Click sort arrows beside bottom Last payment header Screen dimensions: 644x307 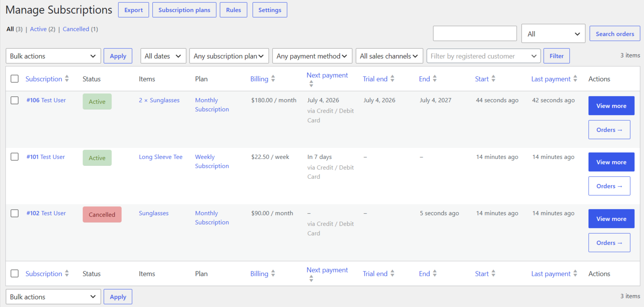(x=575, y=273)
